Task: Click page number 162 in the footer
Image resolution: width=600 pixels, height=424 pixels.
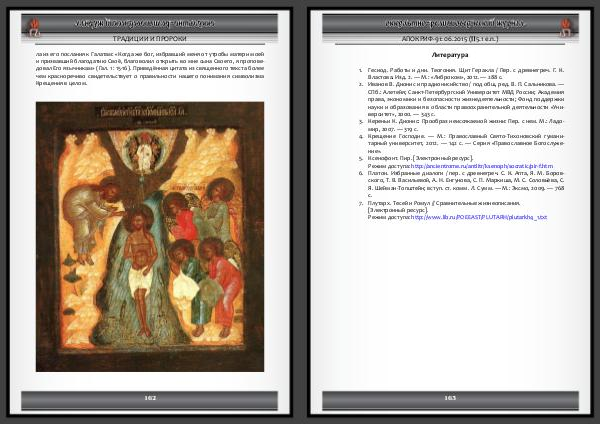Action: coord(150,397)
